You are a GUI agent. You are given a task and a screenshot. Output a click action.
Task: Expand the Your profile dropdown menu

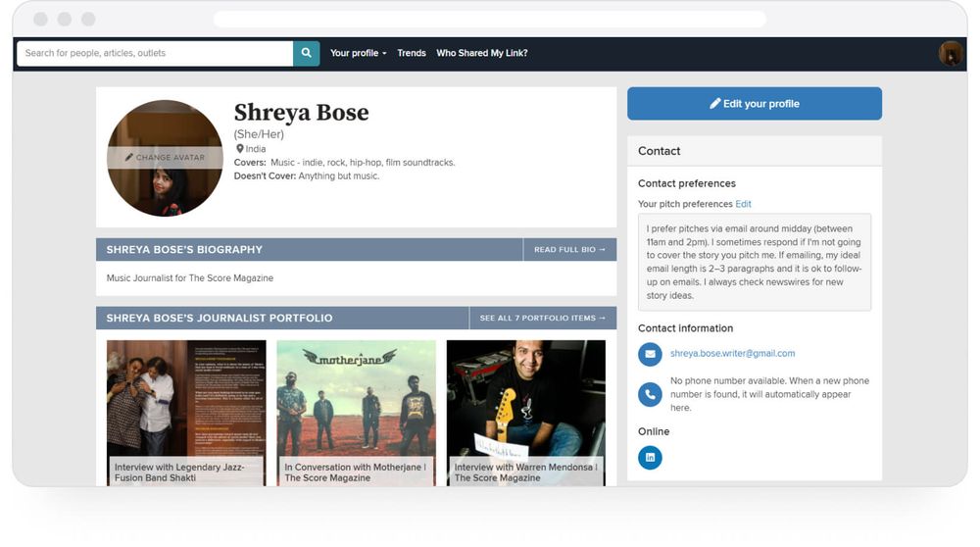click(358, 53)
